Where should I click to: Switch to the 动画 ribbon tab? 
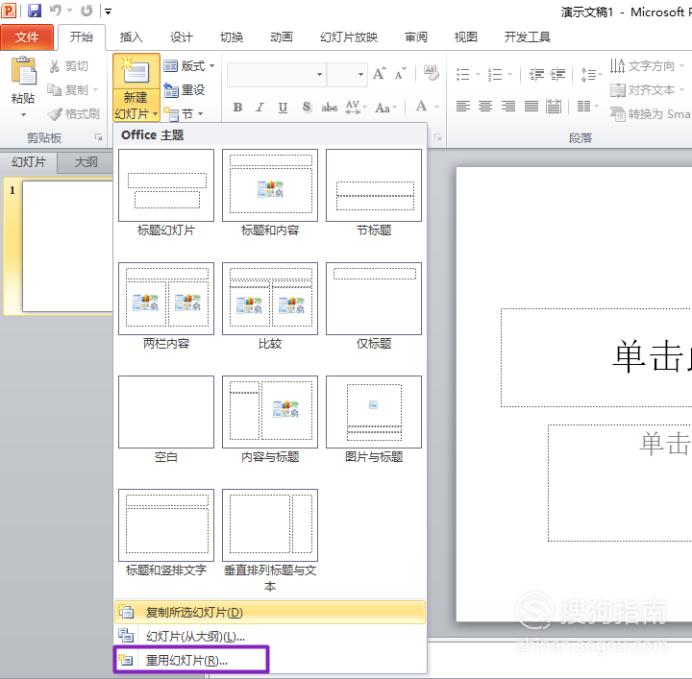[x=282, y=37]
